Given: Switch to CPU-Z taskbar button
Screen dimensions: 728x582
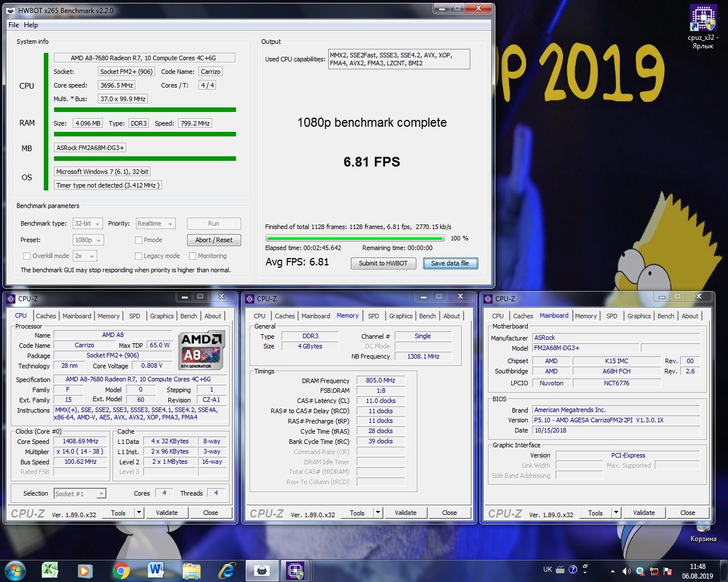Looking at the screenshot, I should tap(295, 570).
